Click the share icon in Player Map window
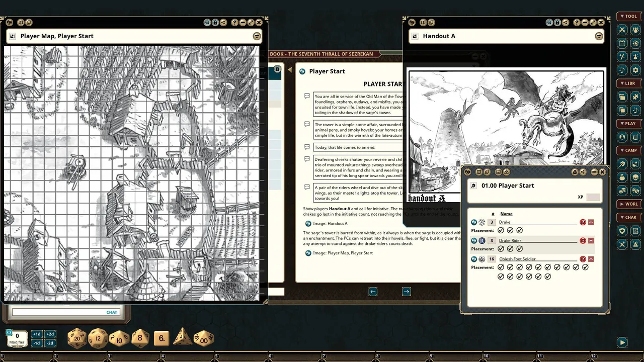Image resolution: width=644 pixels, height=362 pixels. (223, 23)
